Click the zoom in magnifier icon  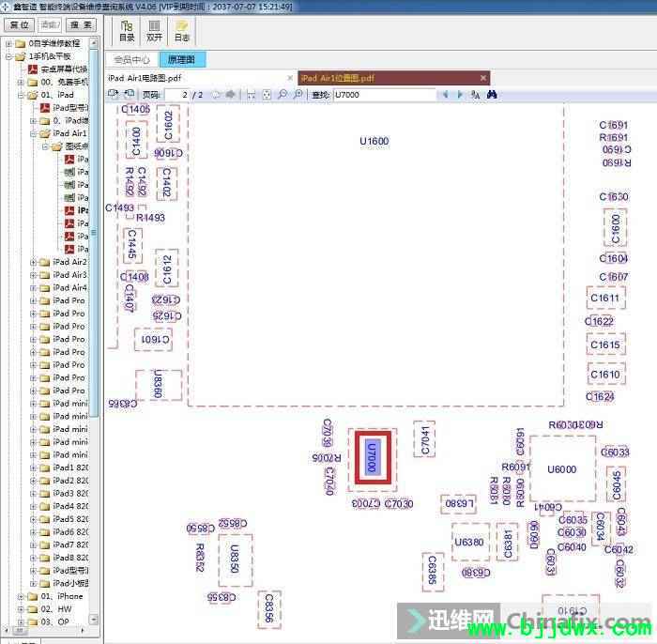coord(298,95)
